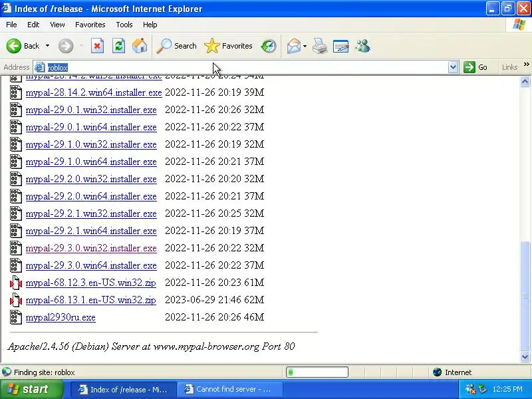This screenshot has height=399, width=532.
Task: Click binary file icon beside mypal-29.0.1.win32 installer
Action: [x=16, y=110]
